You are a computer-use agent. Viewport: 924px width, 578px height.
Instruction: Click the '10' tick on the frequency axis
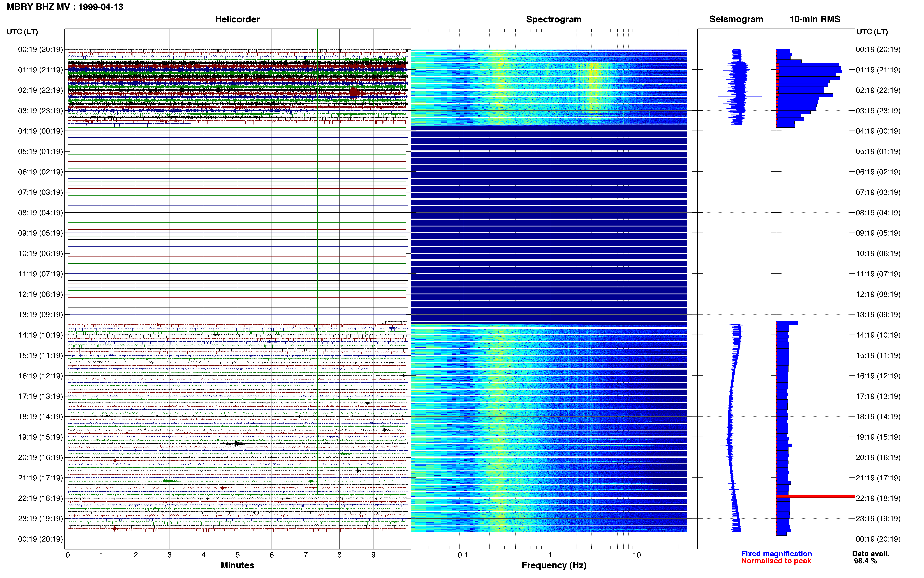tap(637, 555)
